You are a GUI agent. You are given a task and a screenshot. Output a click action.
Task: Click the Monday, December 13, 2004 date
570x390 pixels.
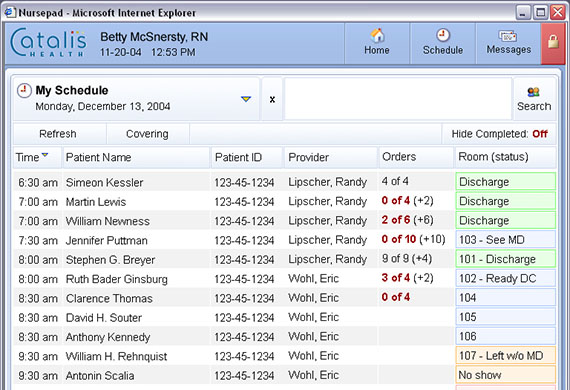click(x=103, y=106)
